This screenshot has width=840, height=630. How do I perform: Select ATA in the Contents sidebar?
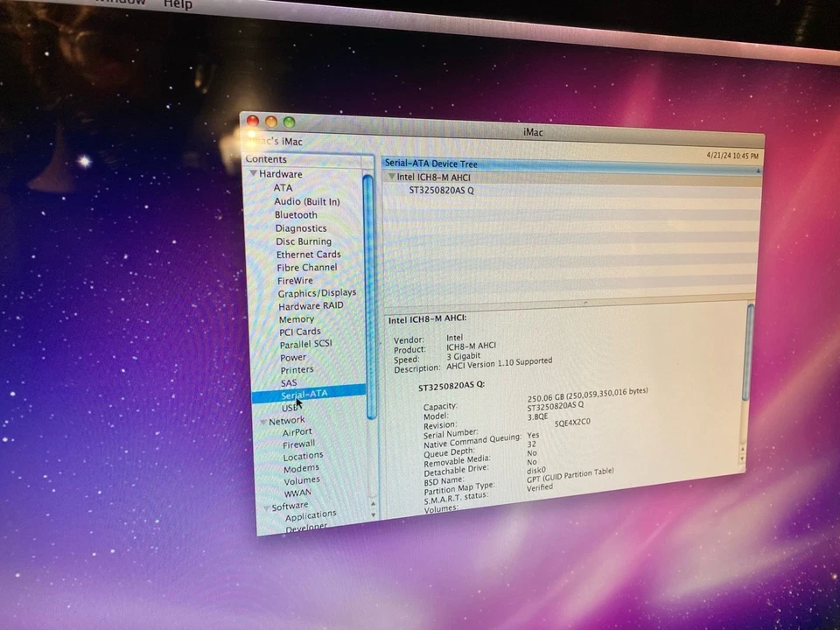(x=283, y=187)
